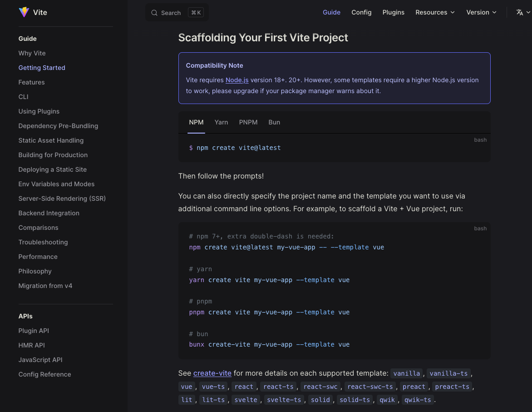The width and height of the screenshot is (532, 412).
Task: Open the Comparisons page
Action: tap(38, 228)
